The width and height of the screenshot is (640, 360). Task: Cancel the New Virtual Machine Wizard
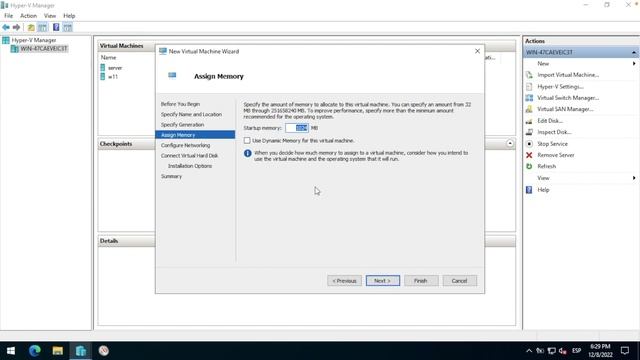(460, 281)
